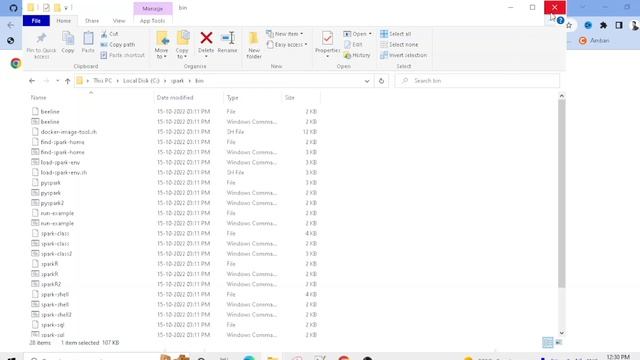
Task: Click spark in address breadcrumb
Action: coord(177,81)
